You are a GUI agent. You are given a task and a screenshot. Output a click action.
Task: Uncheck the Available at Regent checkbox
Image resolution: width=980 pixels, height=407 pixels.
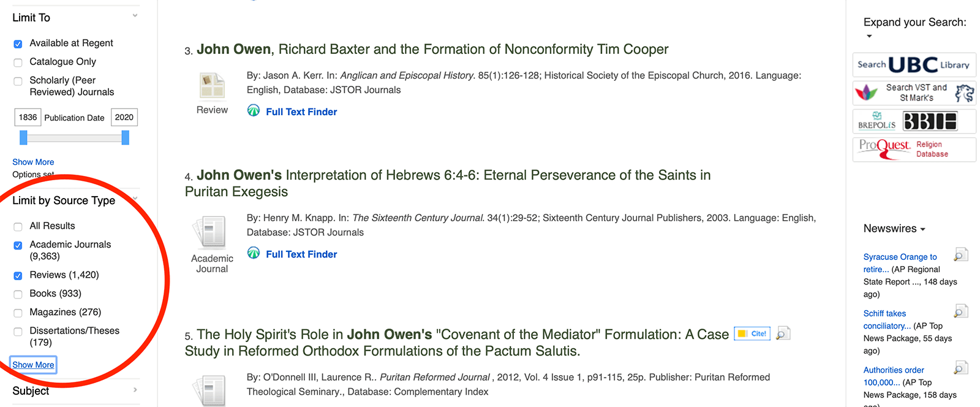pyautogui.click(x=18, y=44)
